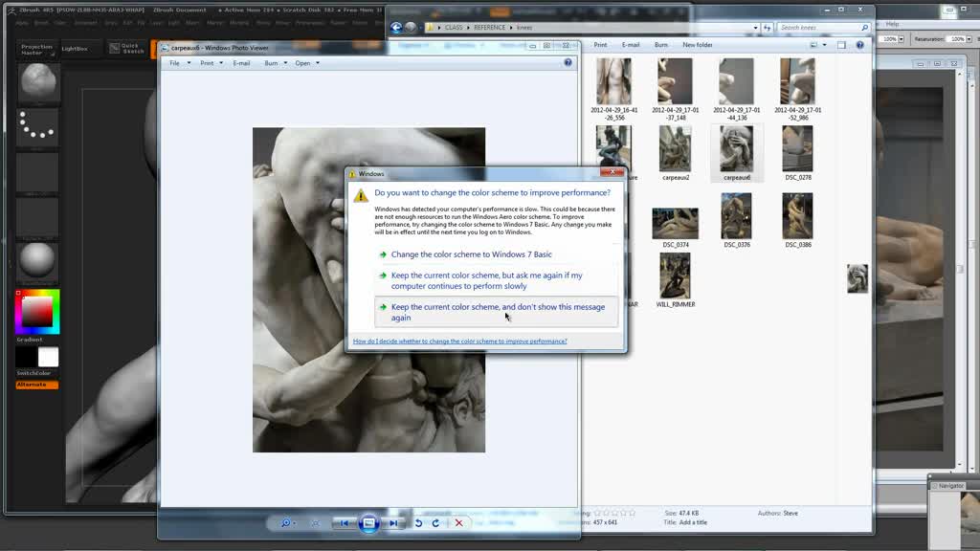Rotate image clockwise in Photo Viewer

(435, 523)
